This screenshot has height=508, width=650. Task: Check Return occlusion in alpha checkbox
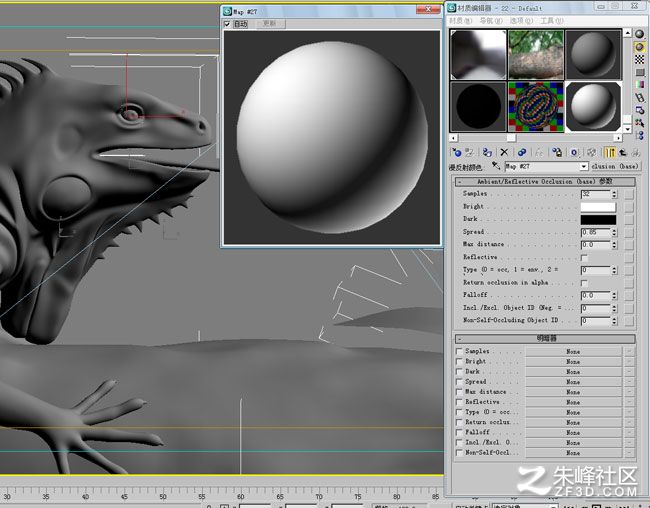point(585,283)
